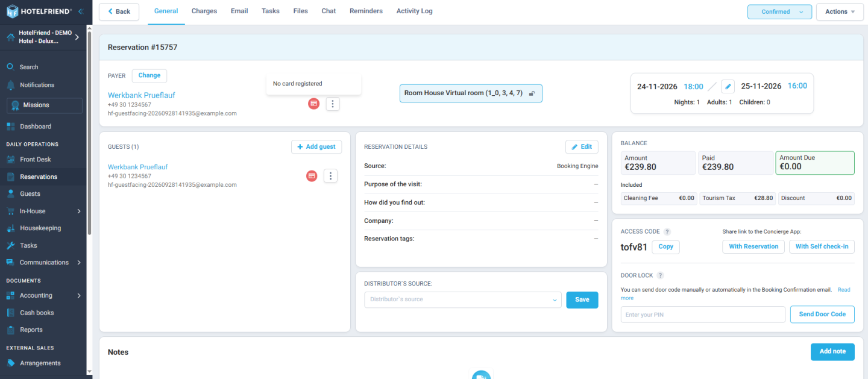Open guest Werkbank Prueflauf profile link
Screen dimensions: 868x379
[x=137, y=167]
